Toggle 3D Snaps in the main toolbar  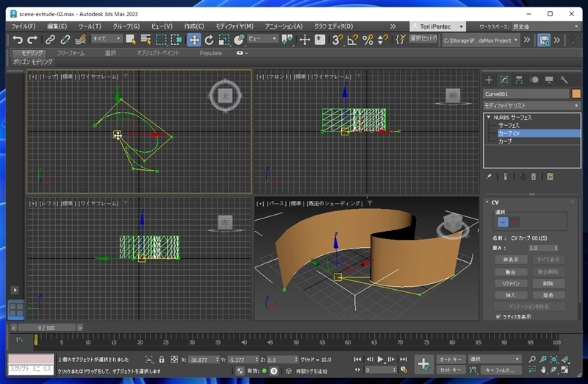click(x=337, y=40)
